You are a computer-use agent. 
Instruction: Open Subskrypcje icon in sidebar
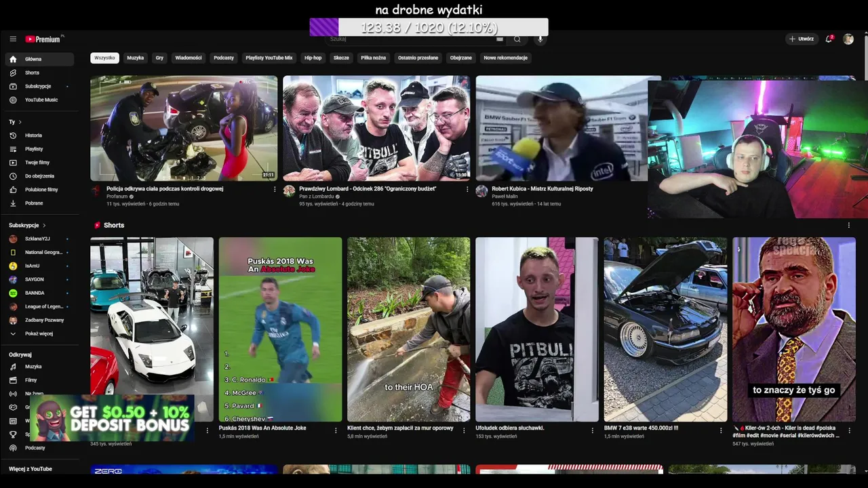[x=13, y=86]
